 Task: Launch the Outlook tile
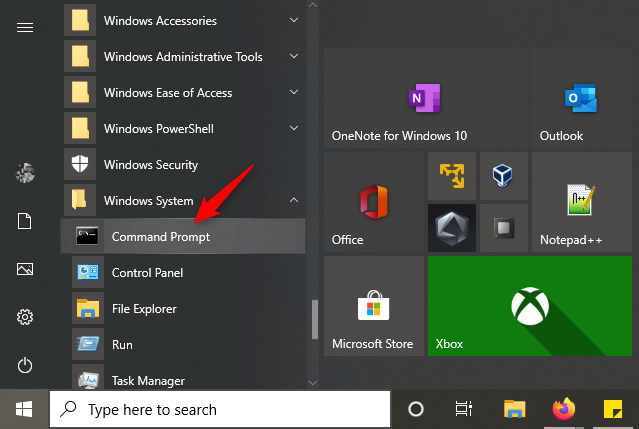(x=585, y=98)
